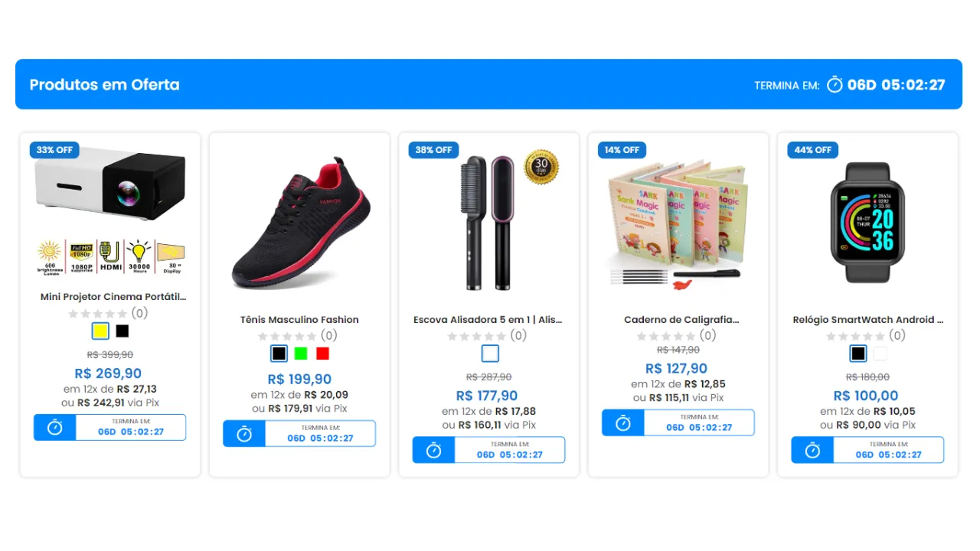Image resolution: width=980 pixels, height=551 pixels.
Task: Pick the white swatch for the SmartWatch
Action: click(880, 354)
